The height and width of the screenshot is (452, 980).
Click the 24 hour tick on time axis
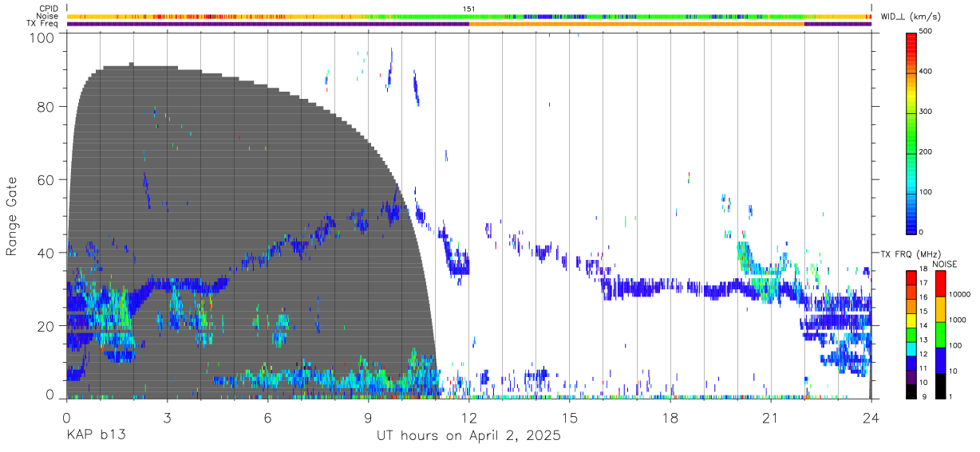click(871, 418)
